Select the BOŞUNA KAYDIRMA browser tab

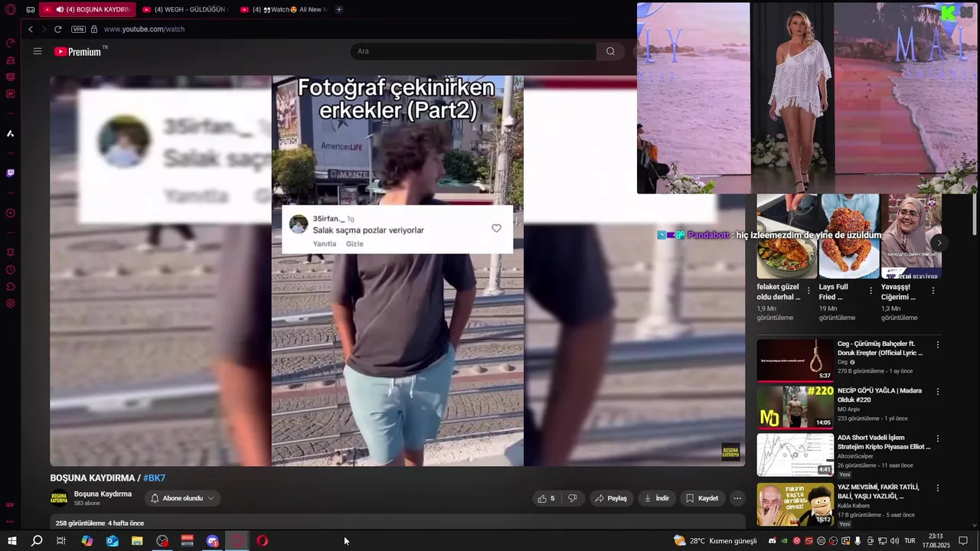[88, 10]
